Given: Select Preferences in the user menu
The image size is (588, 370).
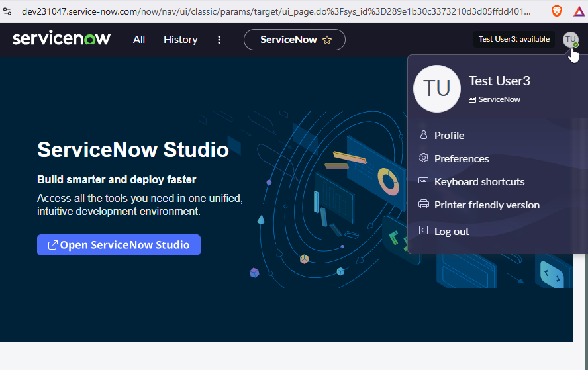Looking at the screenshot, I should point(461,158).
